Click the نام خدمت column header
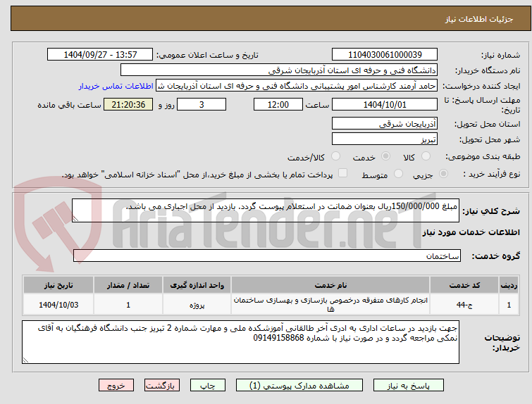 pyautogui.click(x=330, y=285)
